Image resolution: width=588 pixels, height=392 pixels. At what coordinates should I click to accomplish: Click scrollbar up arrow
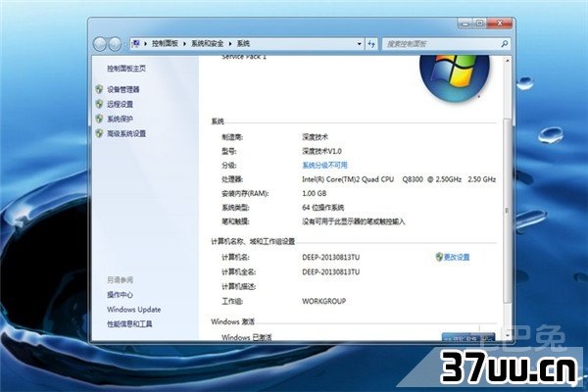click(507, 61)
